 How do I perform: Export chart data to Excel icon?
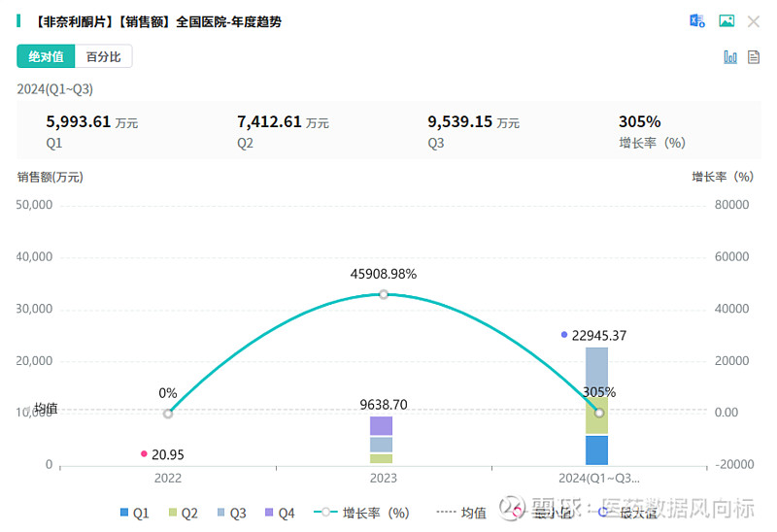(697, 20)
